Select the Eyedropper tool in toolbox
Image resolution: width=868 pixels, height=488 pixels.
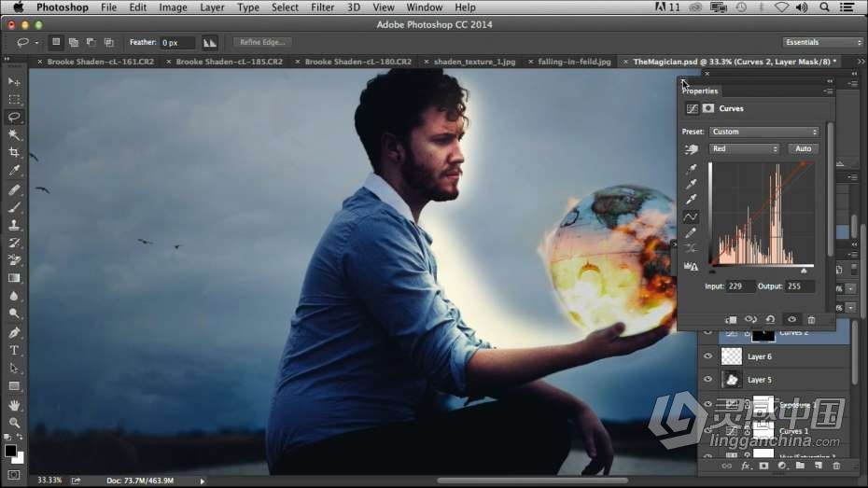click(14, 171)
